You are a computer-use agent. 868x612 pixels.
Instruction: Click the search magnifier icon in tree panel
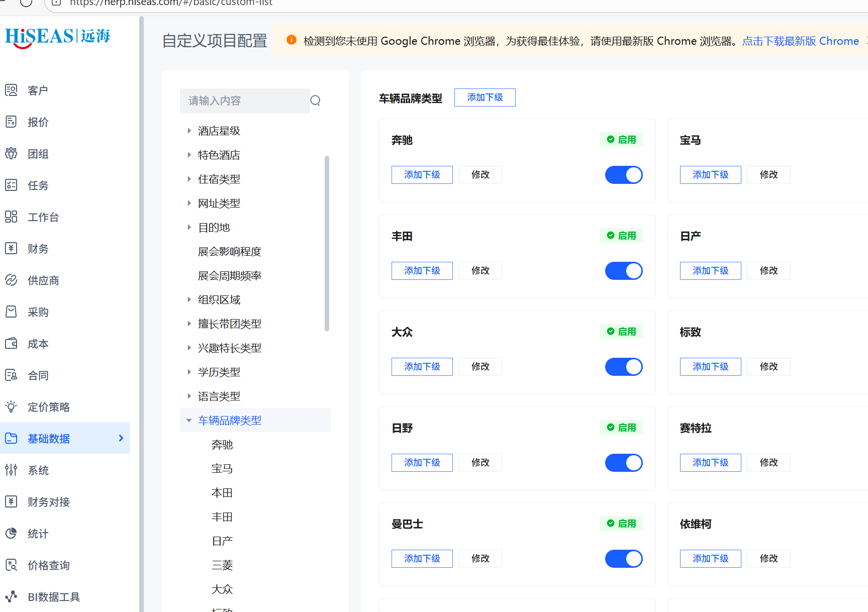click(315, 100)
